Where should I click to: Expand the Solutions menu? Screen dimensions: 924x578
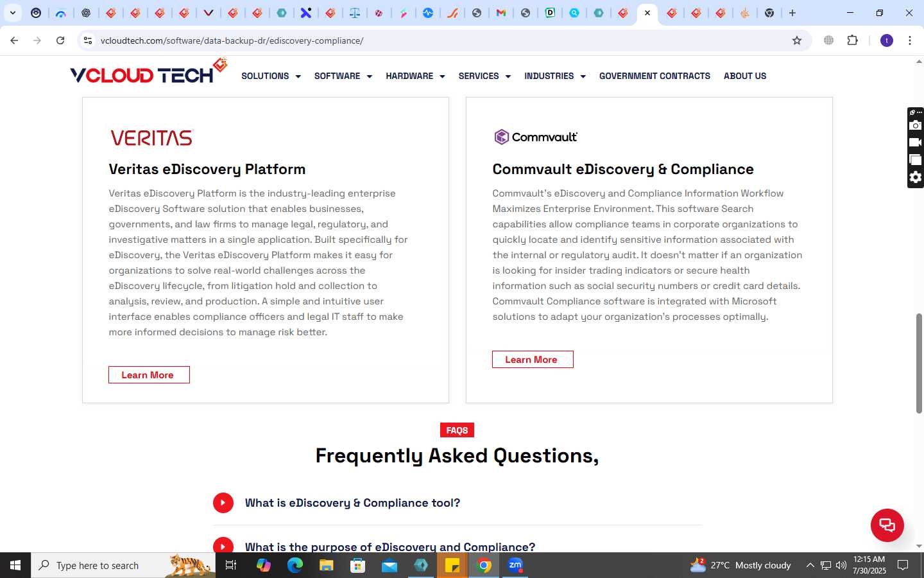coord(271,76)
